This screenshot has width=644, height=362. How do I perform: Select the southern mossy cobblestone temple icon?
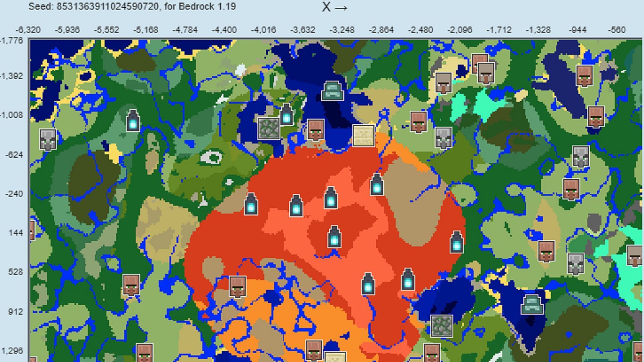click(441, 326)
